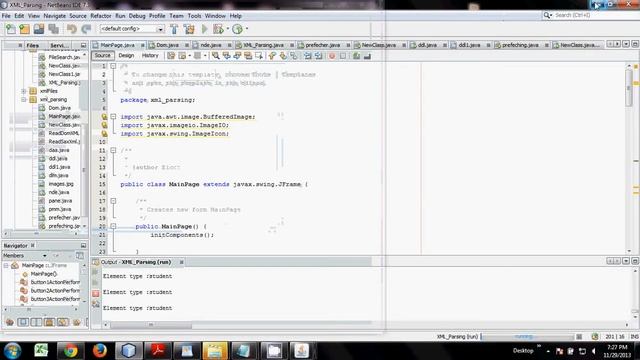Click the Stop Macro Recording square icon
The width and height of the screenshot is (640, 360).
(343, 56)
